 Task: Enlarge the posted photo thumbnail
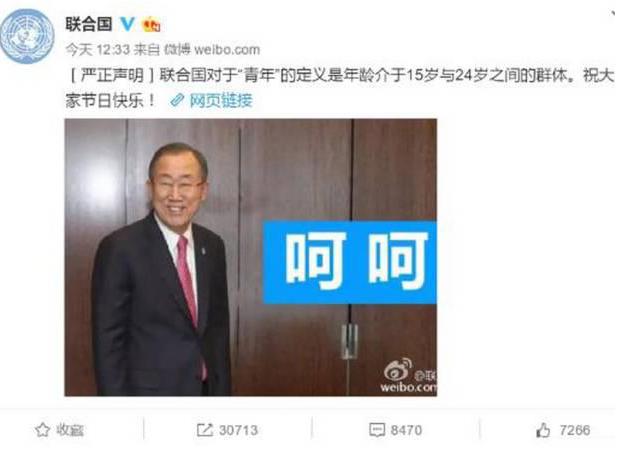click(251, 257)
